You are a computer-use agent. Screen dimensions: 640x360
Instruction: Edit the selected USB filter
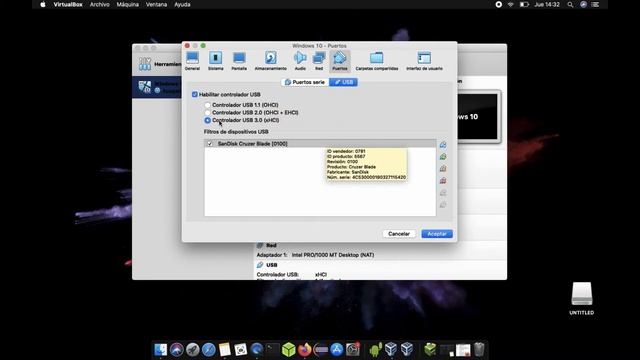click(443, 169)
